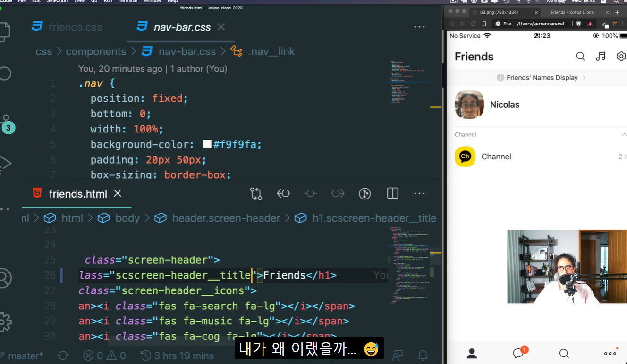Click errors and warnings count in status bar
The height and width of the screenshot is (364, 627).
(104, 356)
